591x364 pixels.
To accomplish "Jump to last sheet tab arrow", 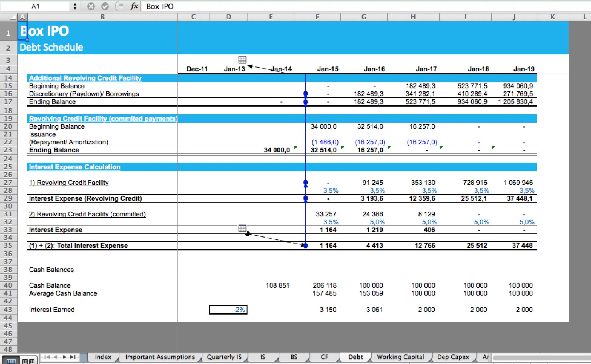I will pyautogui.click(x=73, y=357).
